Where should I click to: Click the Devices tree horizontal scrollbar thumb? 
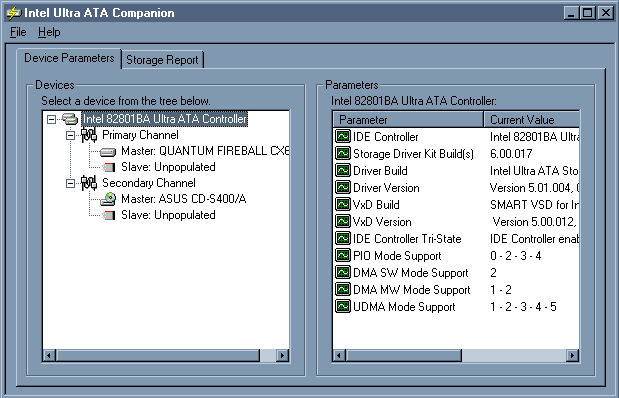pos(158,355)
